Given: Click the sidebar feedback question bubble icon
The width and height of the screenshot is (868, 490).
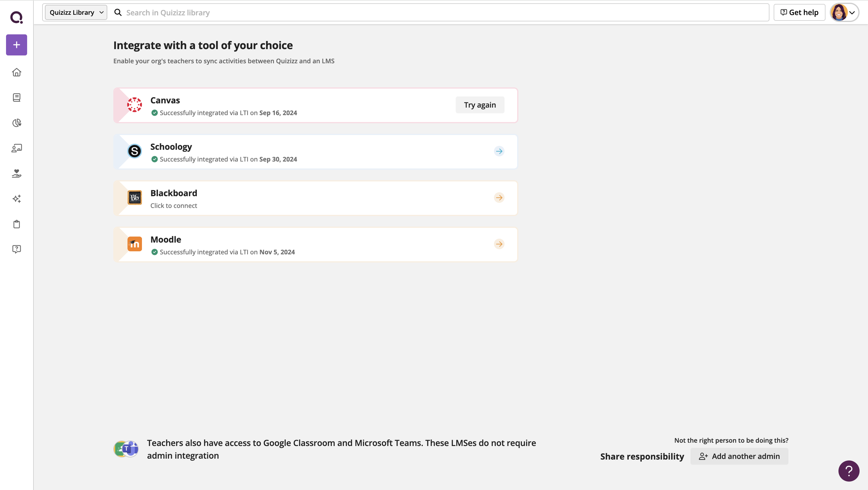Looking at the screenshot, I should point(17,249).
